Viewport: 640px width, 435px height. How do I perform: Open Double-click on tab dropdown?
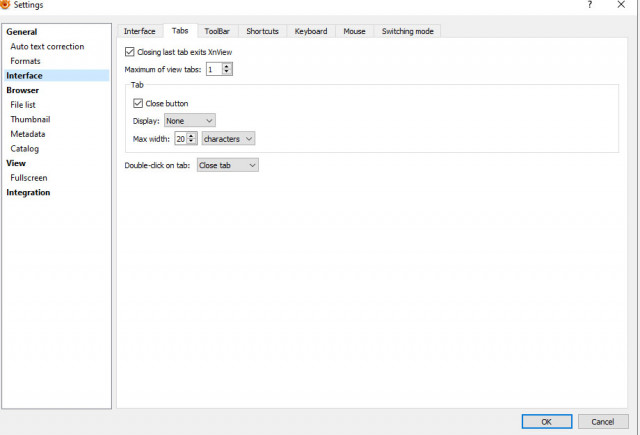(x=227, y=165)
